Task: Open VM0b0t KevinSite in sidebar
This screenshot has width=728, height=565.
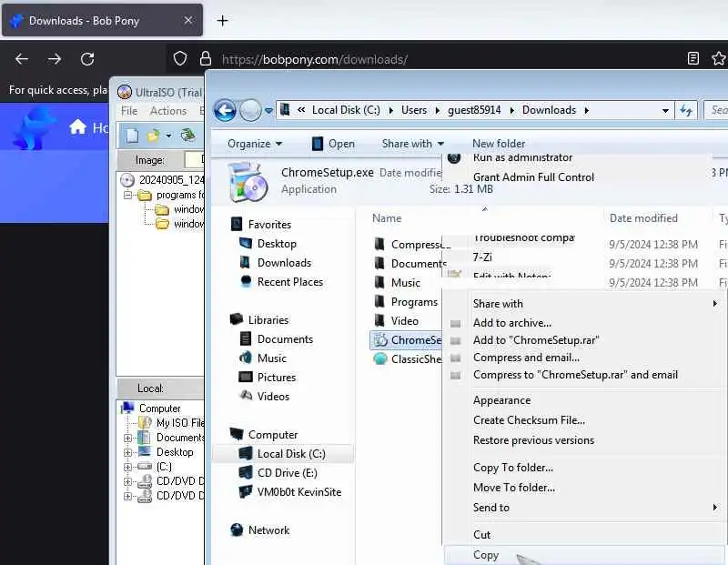Action: [x=290, y=492]
